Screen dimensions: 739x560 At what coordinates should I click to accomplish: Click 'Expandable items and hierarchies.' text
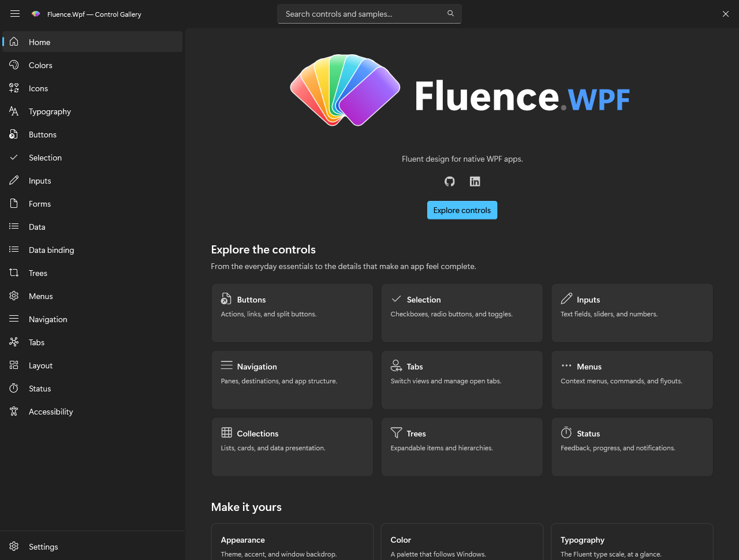[442, 448]
